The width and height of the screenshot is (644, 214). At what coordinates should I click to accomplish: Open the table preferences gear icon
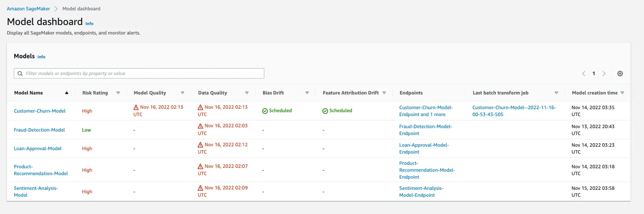coord(620,74)
